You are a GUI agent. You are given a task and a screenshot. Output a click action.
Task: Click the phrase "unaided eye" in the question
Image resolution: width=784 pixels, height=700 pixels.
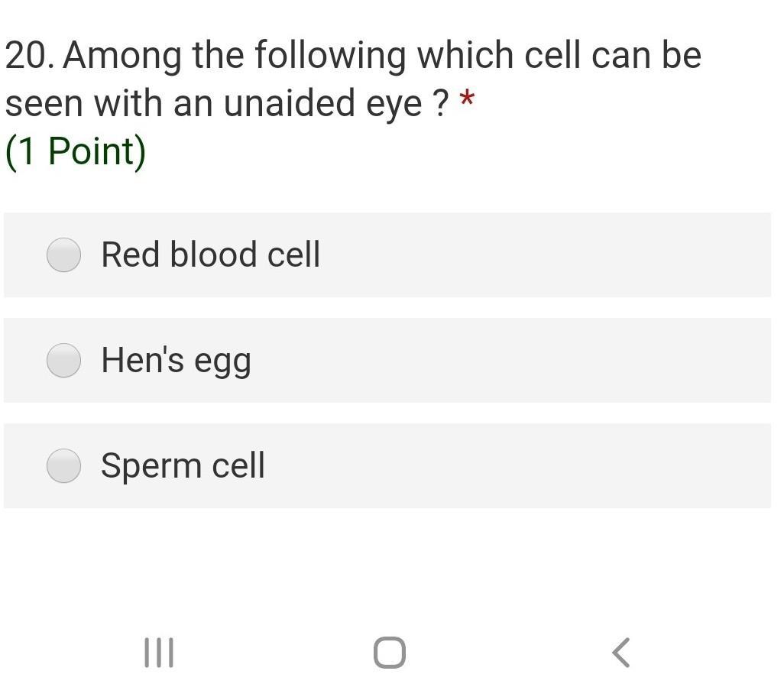[322, 104]
